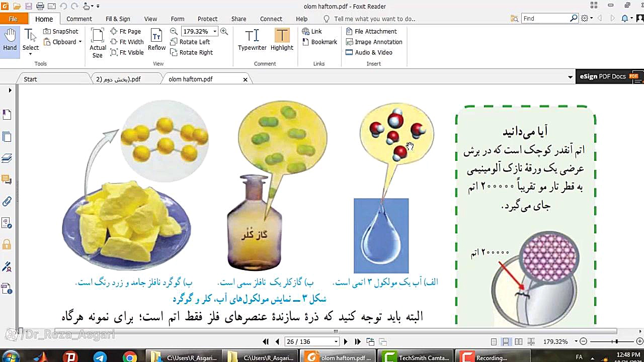Click the zoom slider in status bar

[616, 342]
